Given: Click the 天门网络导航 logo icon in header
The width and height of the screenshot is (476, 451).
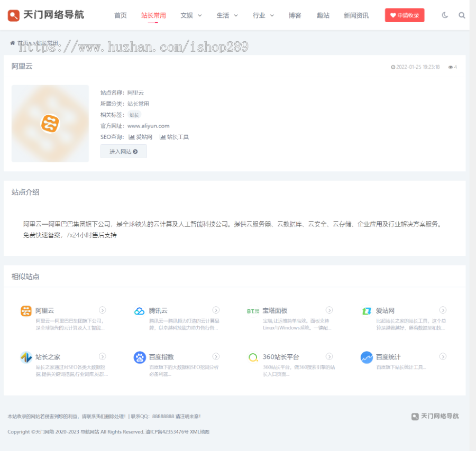Looking at the screenshot, I should coord(13,15).
